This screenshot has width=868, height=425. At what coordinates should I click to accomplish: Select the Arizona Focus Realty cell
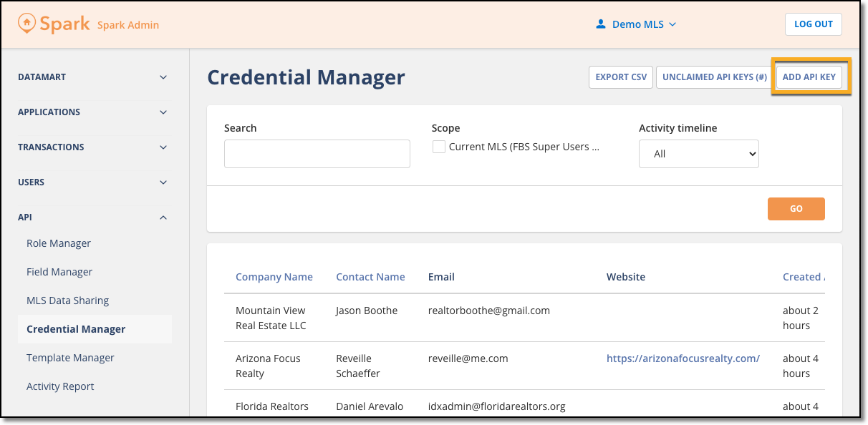click(x=269, y=366)
